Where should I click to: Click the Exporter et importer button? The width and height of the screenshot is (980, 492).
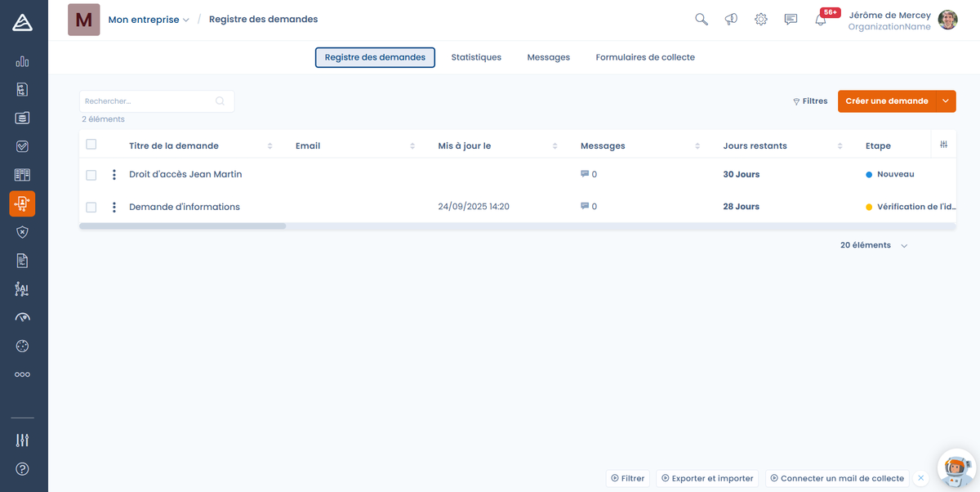click(x=708, y=478)
